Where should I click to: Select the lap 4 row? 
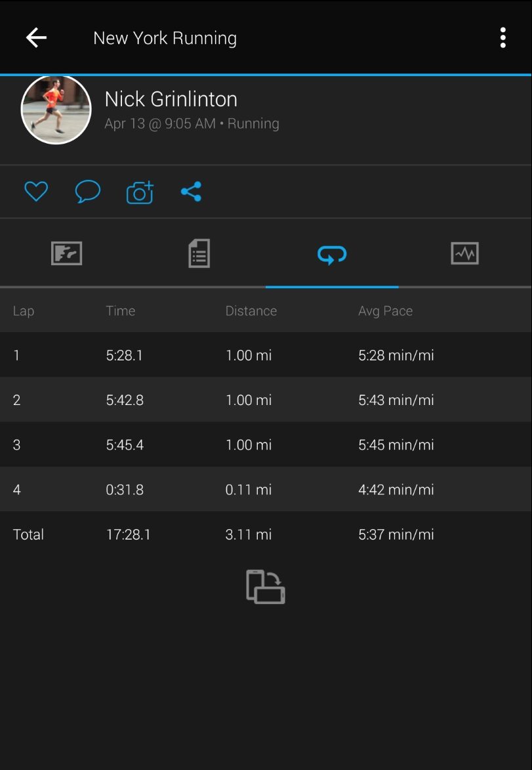point(266,490)
